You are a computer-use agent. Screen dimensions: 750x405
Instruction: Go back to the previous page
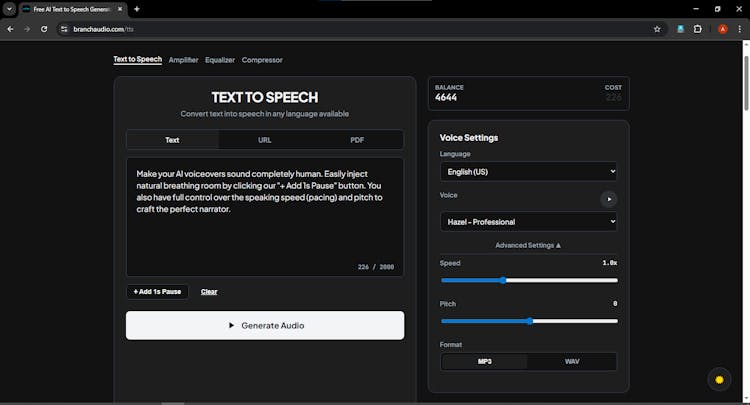tap(10, 29)
